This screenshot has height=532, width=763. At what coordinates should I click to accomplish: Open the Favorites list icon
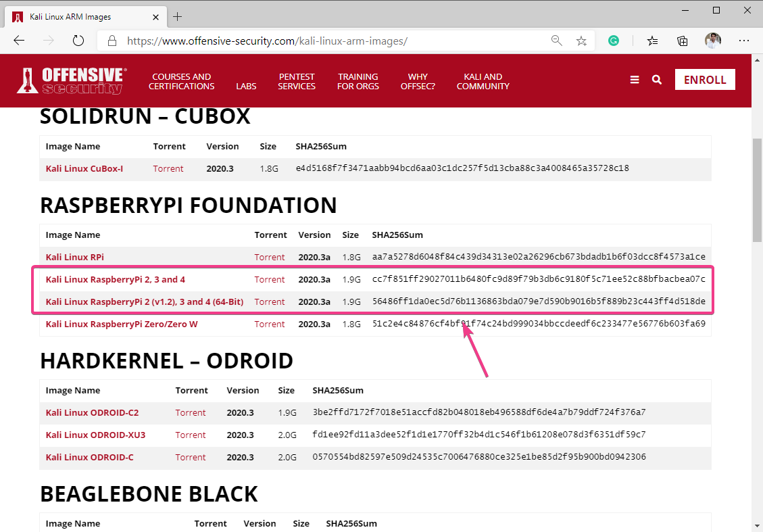pyautogui.click(x=653, y=41)
